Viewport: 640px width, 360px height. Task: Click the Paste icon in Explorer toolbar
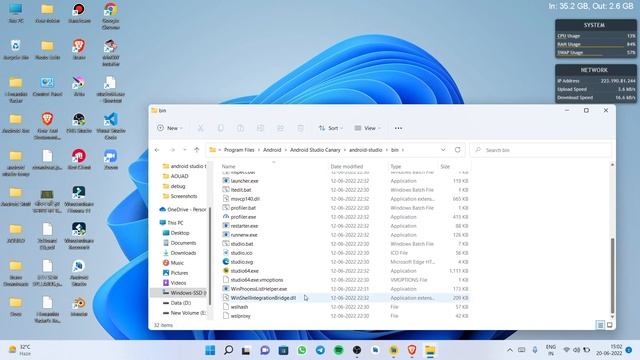pyautogui.click(x=240, y=128)
